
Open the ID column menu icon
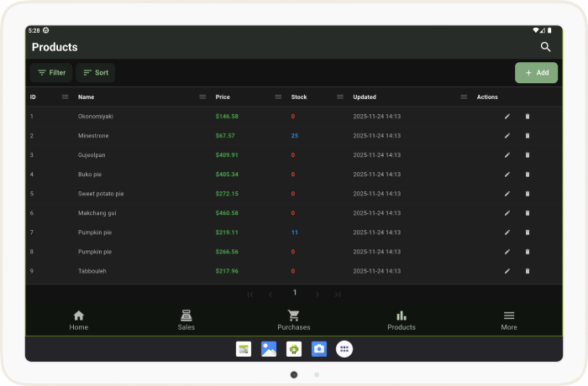[65, 97]
